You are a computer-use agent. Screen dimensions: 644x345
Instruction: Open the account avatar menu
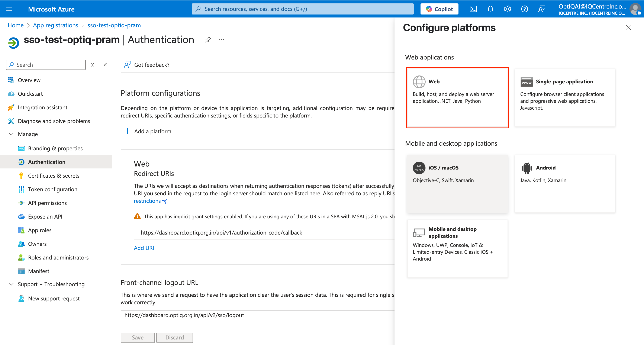coord(635,9)
